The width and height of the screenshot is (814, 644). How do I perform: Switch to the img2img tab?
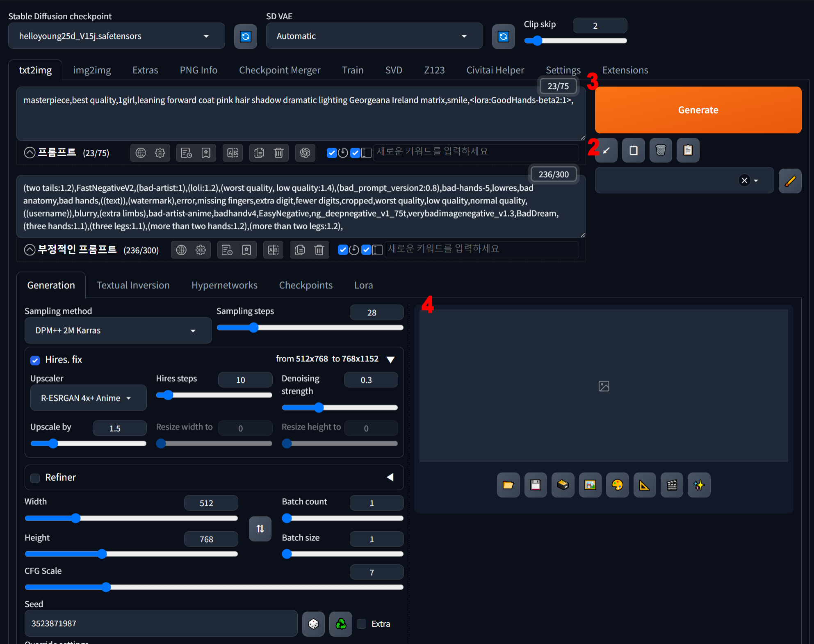click(x=92, y=70)
